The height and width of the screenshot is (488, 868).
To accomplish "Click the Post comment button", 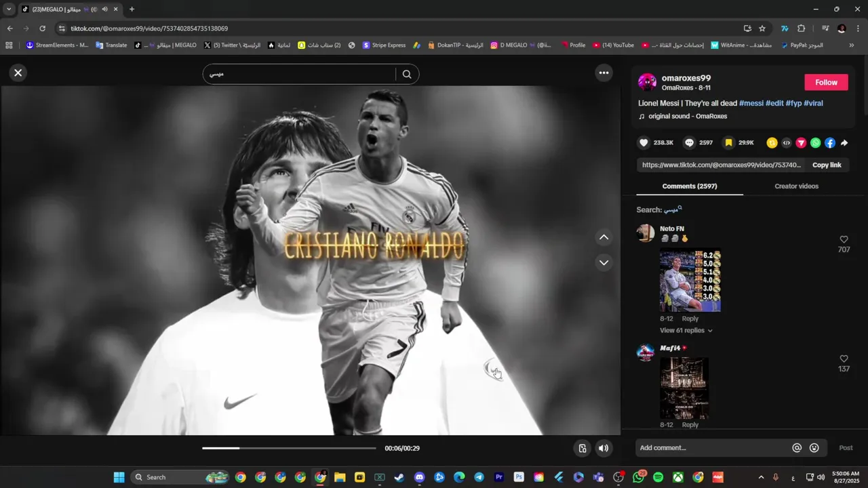I will coord(846,448).
